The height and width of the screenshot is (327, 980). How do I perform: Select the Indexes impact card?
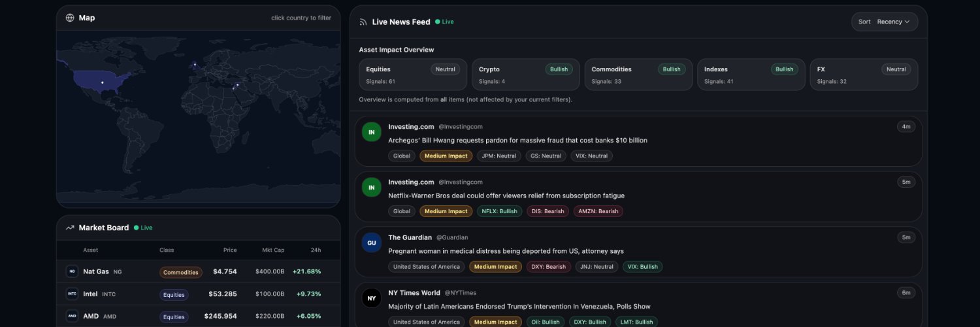(751, 75)
